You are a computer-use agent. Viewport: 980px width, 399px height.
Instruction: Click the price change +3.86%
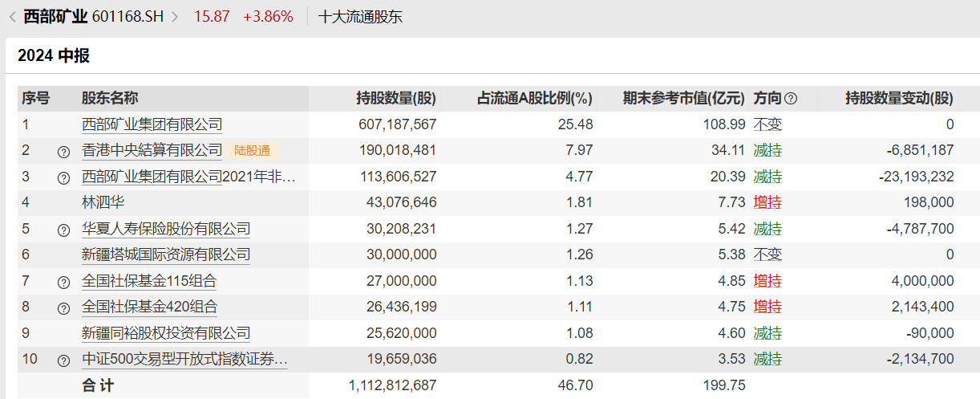pyautogui.click(x=268, y=16)
